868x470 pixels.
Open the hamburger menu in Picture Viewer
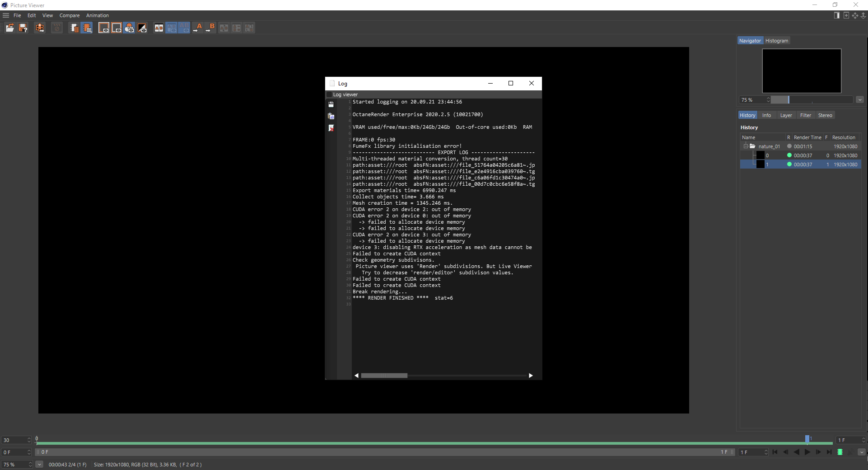6,15
